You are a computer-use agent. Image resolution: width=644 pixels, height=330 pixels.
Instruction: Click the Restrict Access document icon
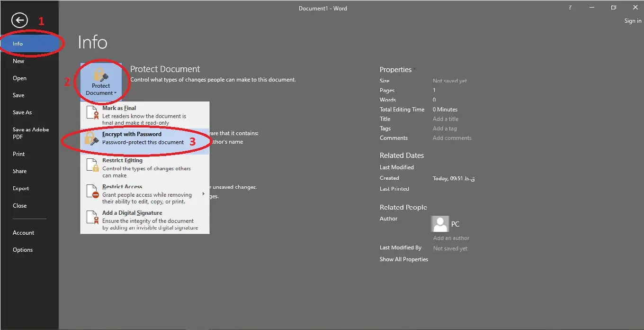[92, 192]
